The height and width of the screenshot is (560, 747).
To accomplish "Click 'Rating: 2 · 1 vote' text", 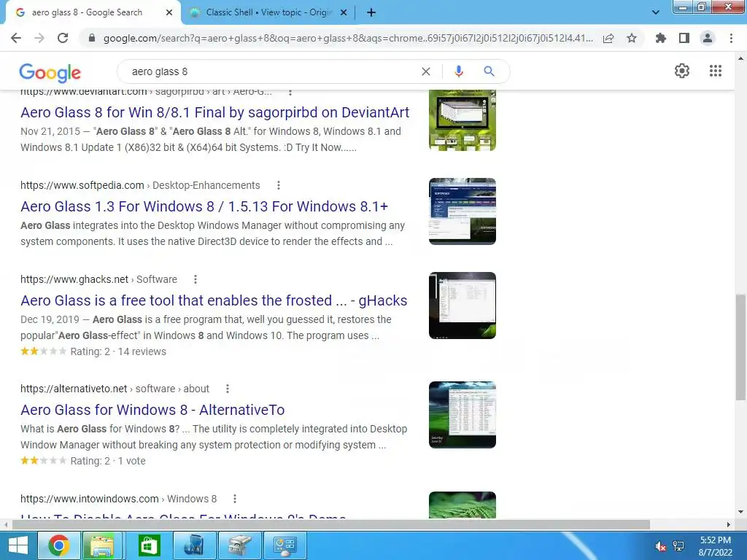I will pos(108,461).
